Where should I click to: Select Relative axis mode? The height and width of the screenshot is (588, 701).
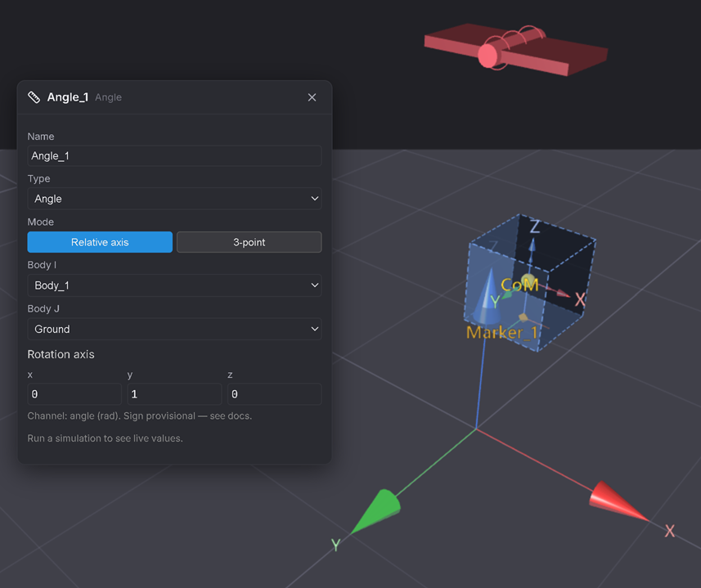tap(100, 242)
